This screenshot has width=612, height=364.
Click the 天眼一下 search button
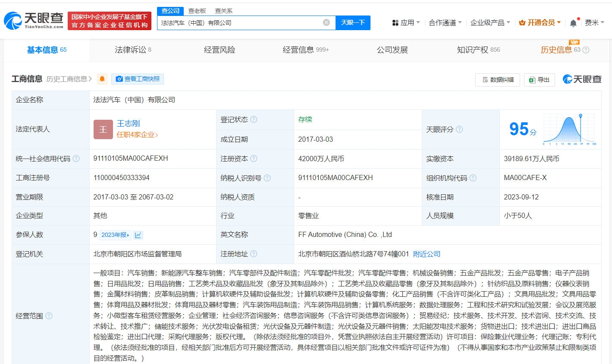(x=353, y=22)
